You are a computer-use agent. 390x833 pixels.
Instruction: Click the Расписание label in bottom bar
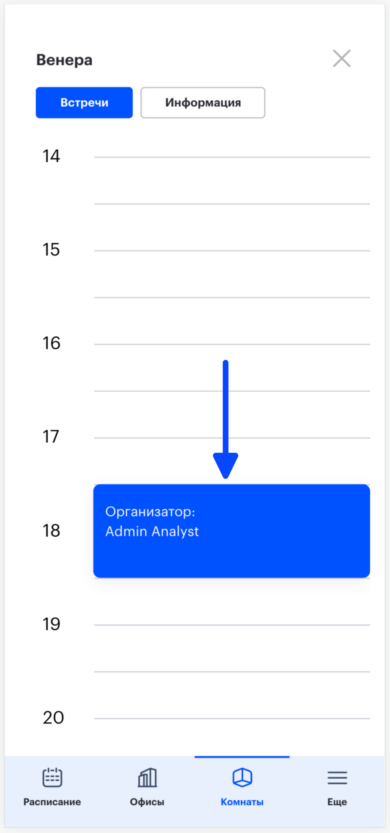coord(52,802)
